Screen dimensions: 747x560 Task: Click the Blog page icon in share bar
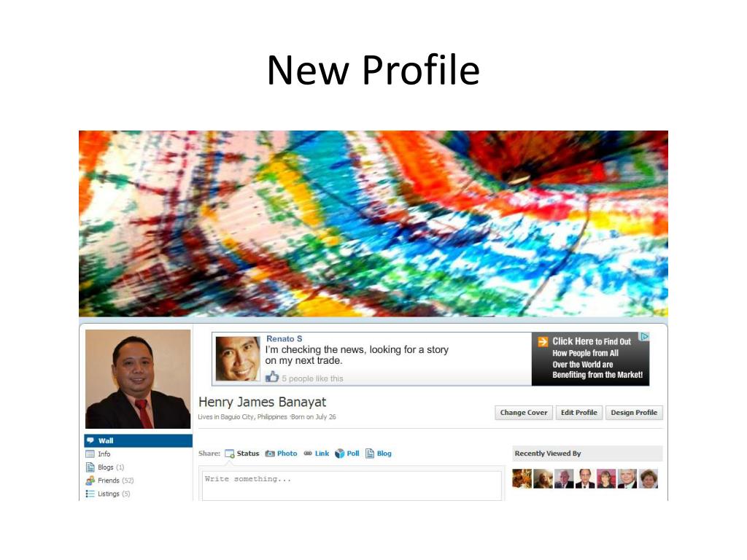(370, 454)
